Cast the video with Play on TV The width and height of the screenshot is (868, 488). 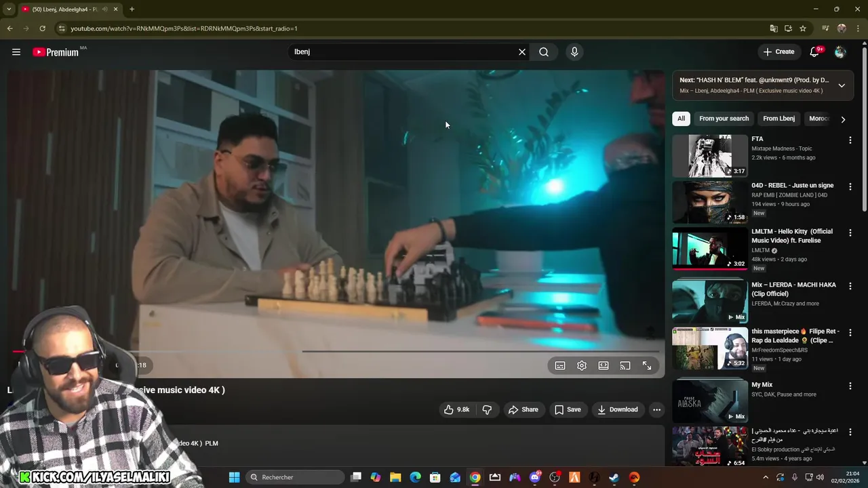[625, 365]
